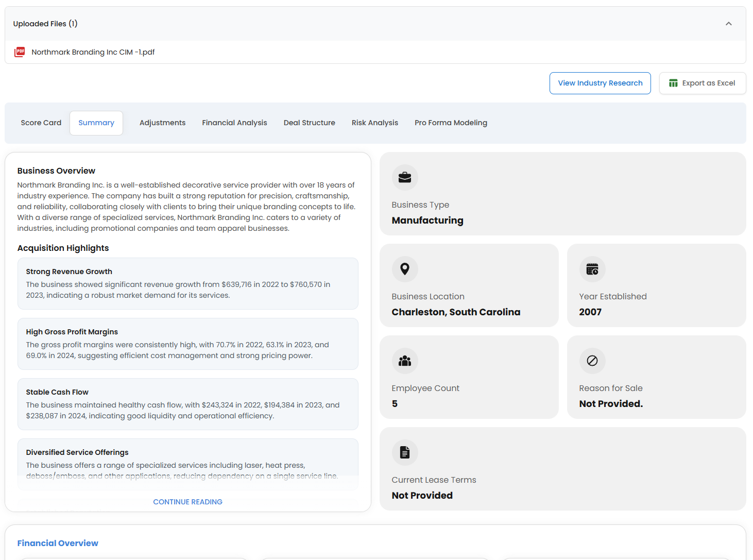The height and width of the screenshot is (560, 753).
Task: Go to the Deal Structure tab
Action: pos(310,123)
